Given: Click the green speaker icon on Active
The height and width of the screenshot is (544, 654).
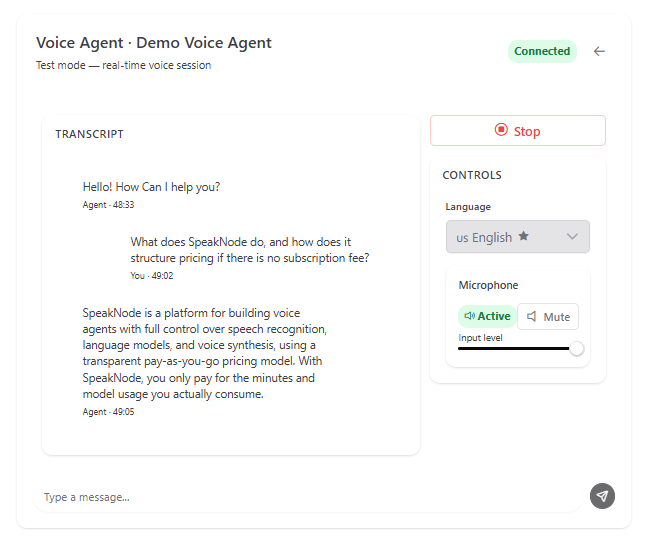Looking at the screenshot, I should (469, 316).
